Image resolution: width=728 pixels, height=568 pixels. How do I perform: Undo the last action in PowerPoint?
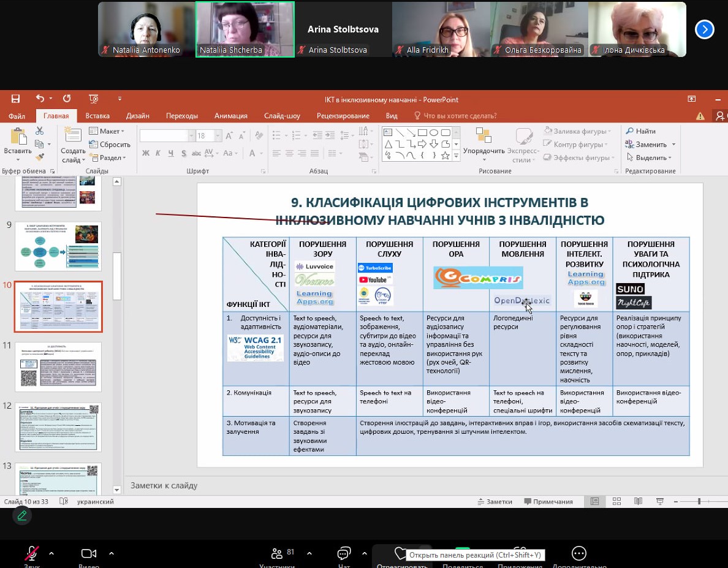tap(40, 99)
